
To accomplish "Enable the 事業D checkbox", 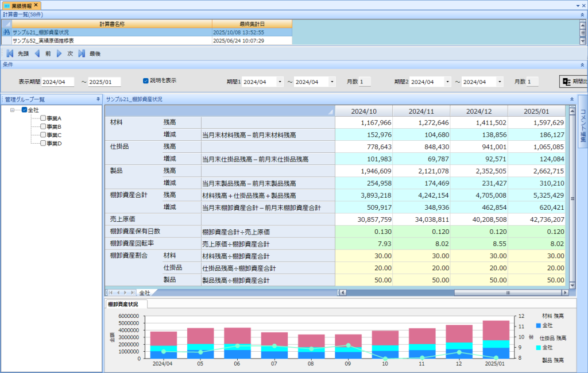I will (43, 143).
